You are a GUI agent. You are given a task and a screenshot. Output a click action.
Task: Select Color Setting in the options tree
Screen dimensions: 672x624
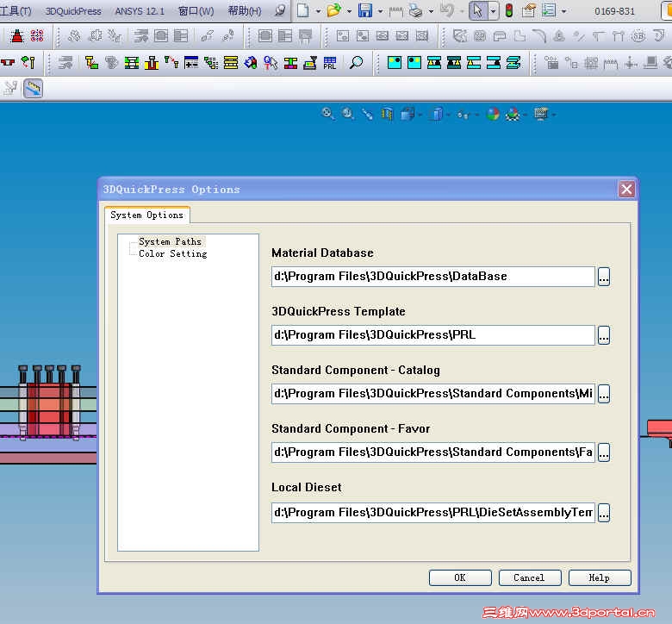(172, 253)
